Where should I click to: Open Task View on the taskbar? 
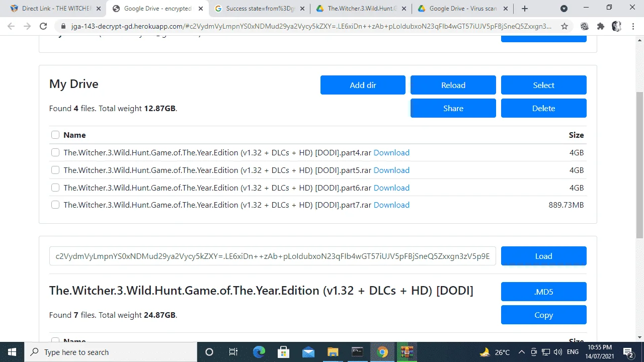(233, 352)
